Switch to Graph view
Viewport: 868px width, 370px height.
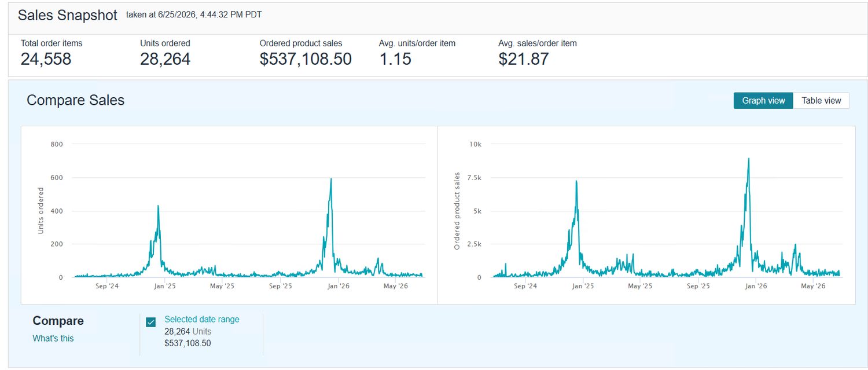[763, 101]
